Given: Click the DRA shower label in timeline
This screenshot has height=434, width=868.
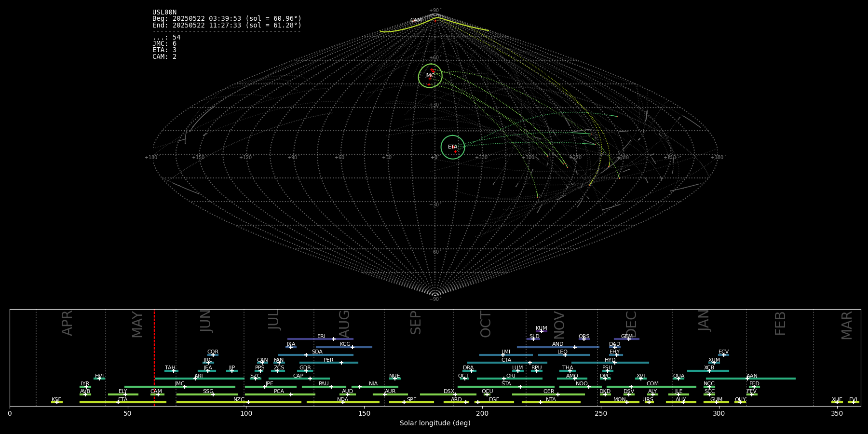Looking at the screenshot, I should (x=468, y=368).
